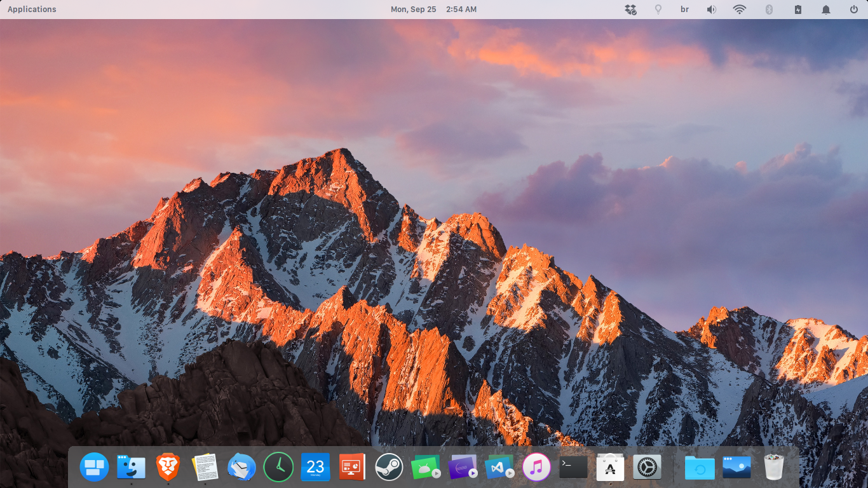Open System Settings gear icon

(x=647, y=467)
